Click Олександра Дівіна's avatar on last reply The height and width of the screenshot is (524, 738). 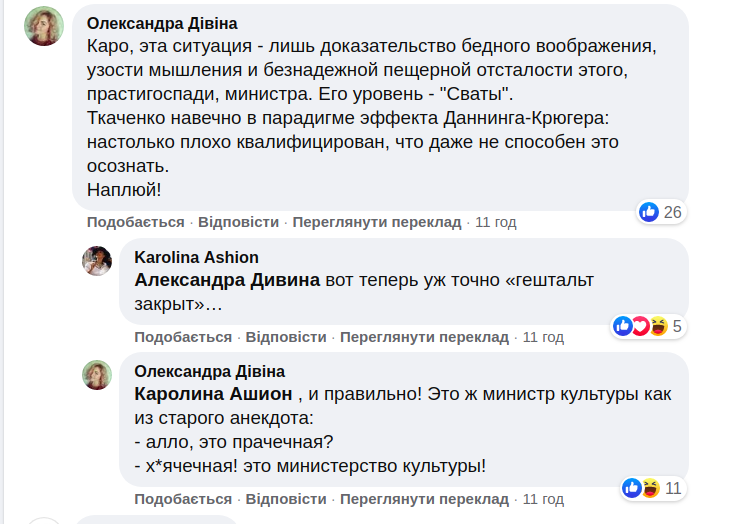coord(97,375)
